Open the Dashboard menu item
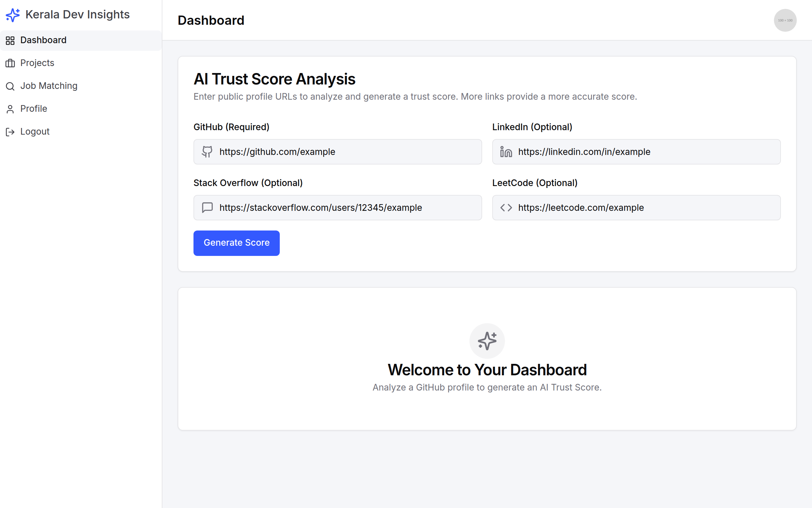This screenshot has width=812, height=508. click(81, 40)
